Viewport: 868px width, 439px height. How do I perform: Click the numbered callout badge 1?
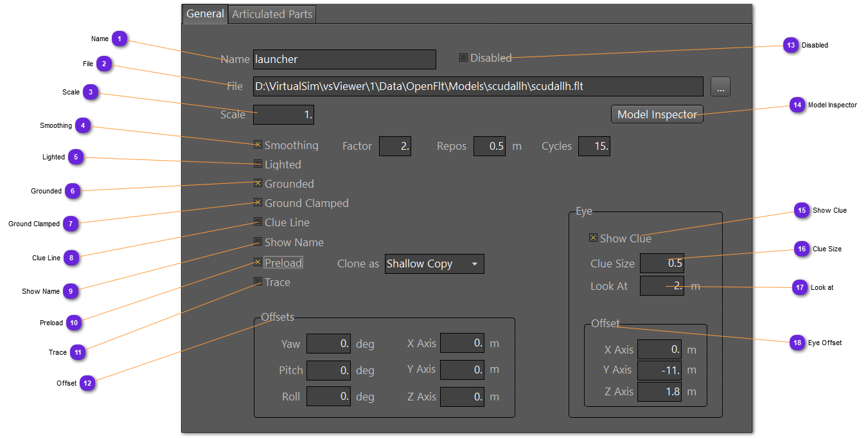pos(119,39)
